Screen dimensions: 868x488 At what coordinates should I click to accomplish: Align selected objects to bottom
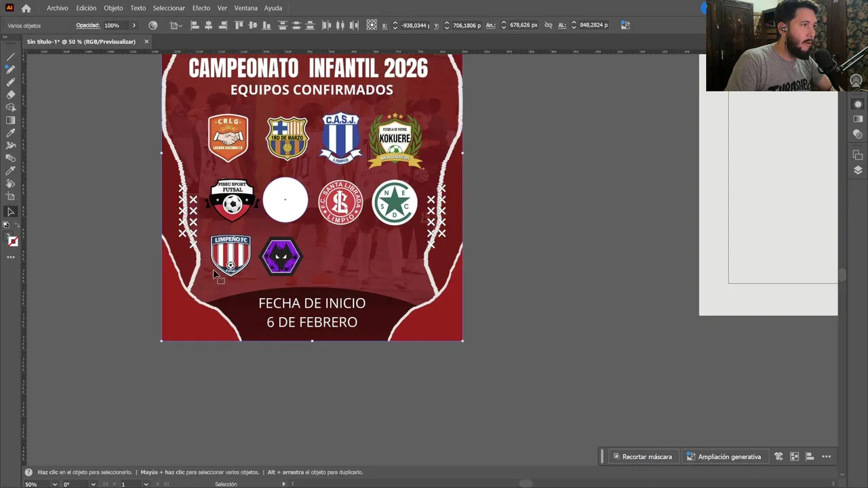[267, 25]
